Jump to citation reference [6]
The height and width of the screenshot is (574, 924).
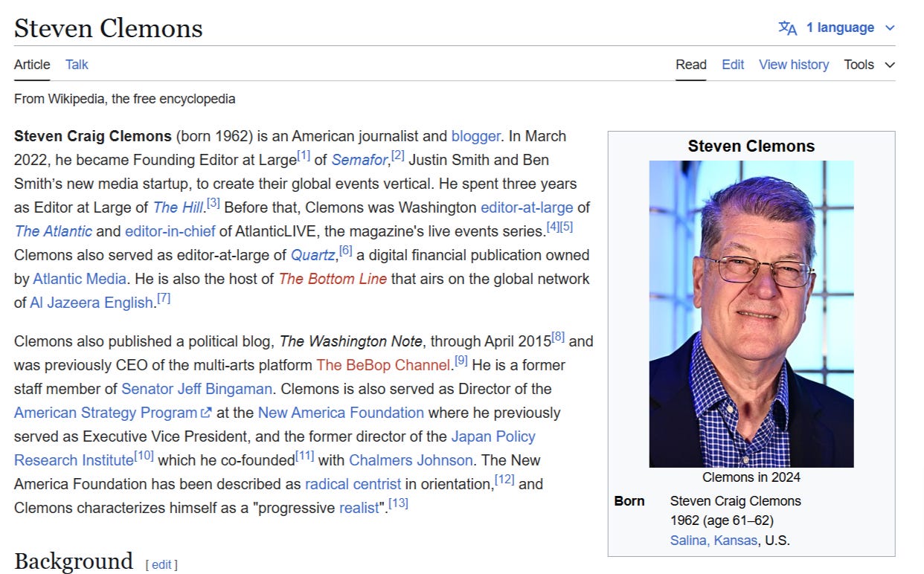coord(346,251)
